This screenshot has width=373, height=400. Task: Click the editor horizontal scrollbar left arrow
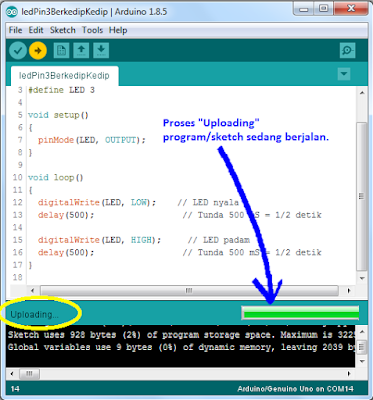click(x=32, y=291)
